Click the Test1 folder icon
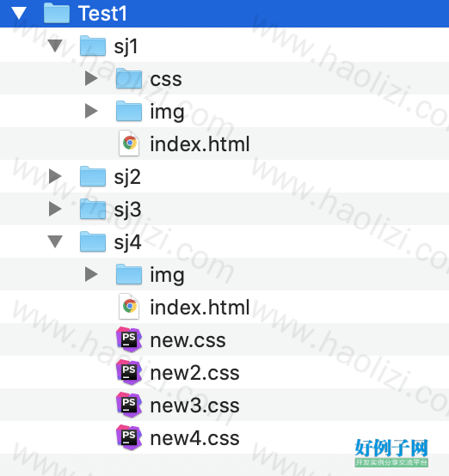Viewport: 449px width, 476px height. click(x=57, y=13)
